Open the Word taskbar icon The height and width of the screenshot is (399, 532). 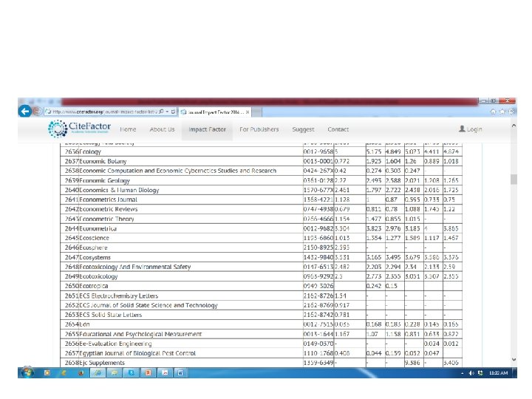(x=181, y=373)
